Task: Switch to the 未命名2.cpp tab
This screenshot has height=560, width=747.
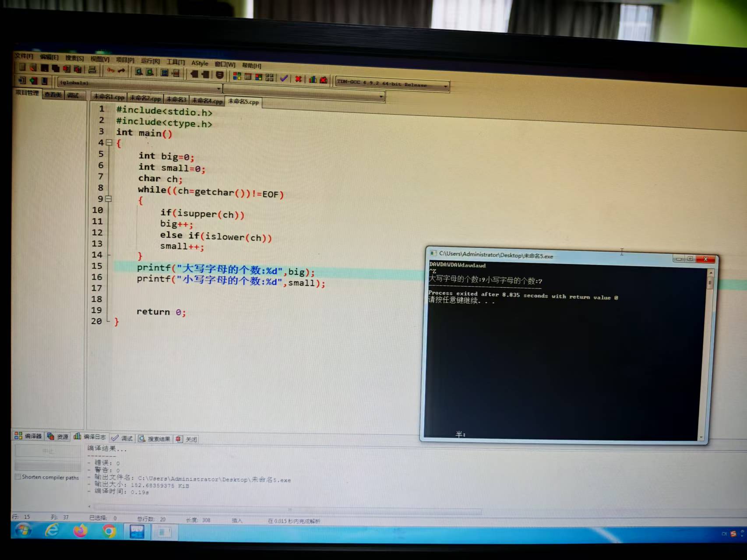Action: (x=145, y=98)
